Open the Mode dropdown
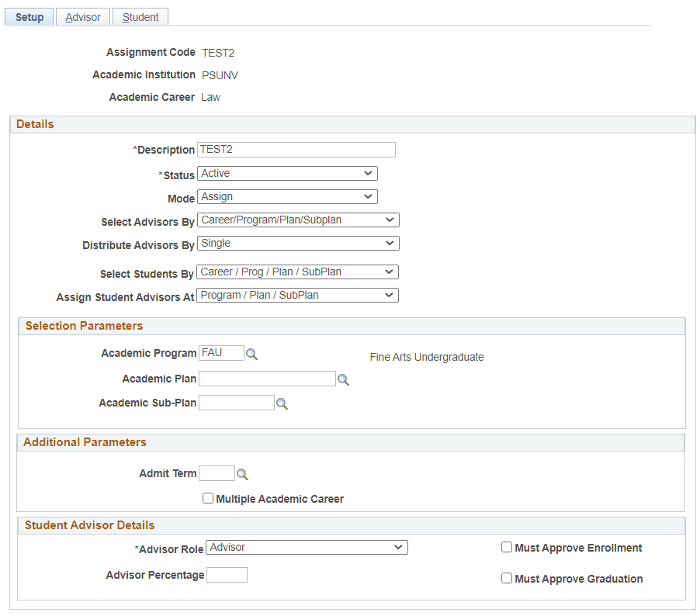The height and width of the screenshot is (616, 700). [x=287, y=196]
